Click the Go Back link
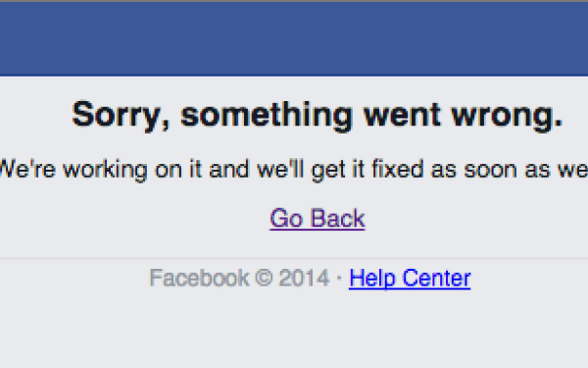Image resolution: width=588 pixels, height=368 pixels. tap(318, 219)
